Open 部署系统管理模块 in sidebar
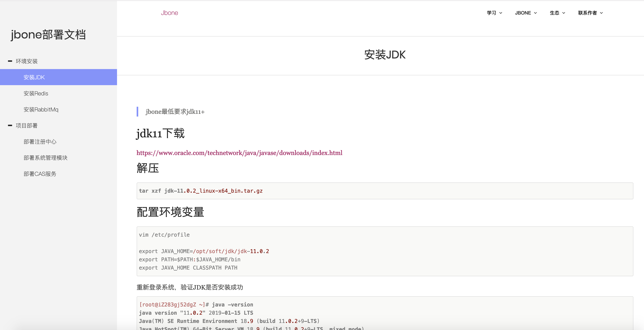The height and width of the screenshot is (330, 644). point(46,158)
